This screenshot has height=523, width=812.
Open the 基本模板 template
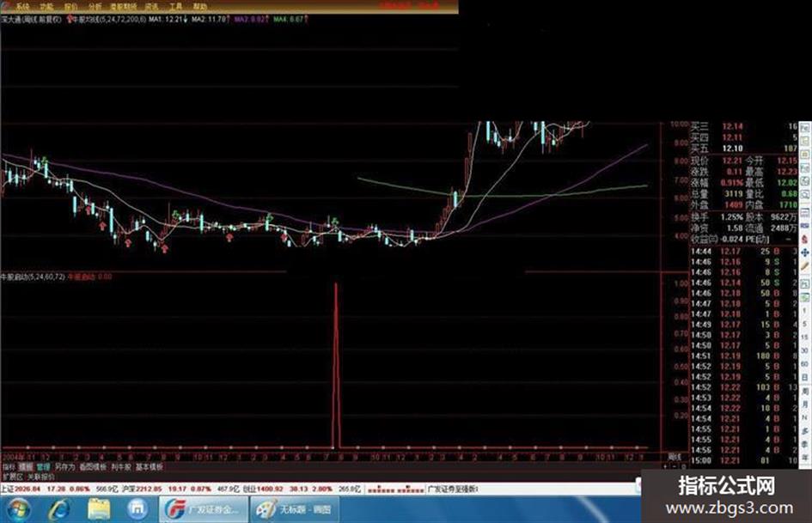[150, 466]
